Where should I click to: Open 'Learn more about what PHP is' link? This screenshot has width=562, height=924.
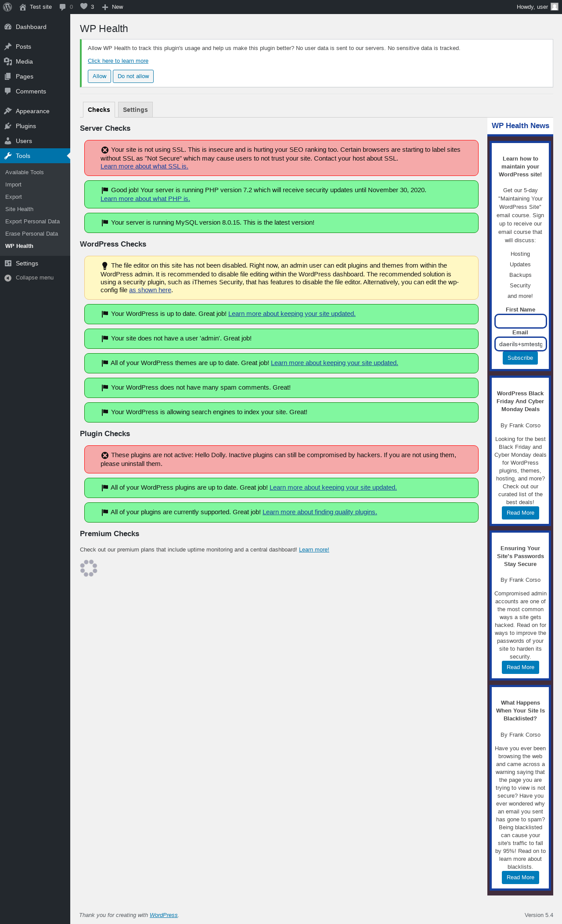point(145,199)
